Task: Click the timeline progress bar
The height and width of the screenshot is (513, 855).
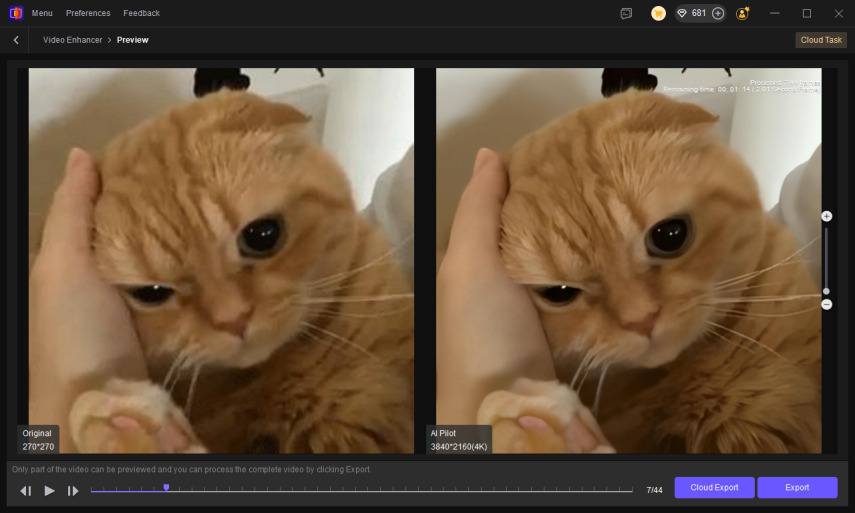Action: [362, 491]
